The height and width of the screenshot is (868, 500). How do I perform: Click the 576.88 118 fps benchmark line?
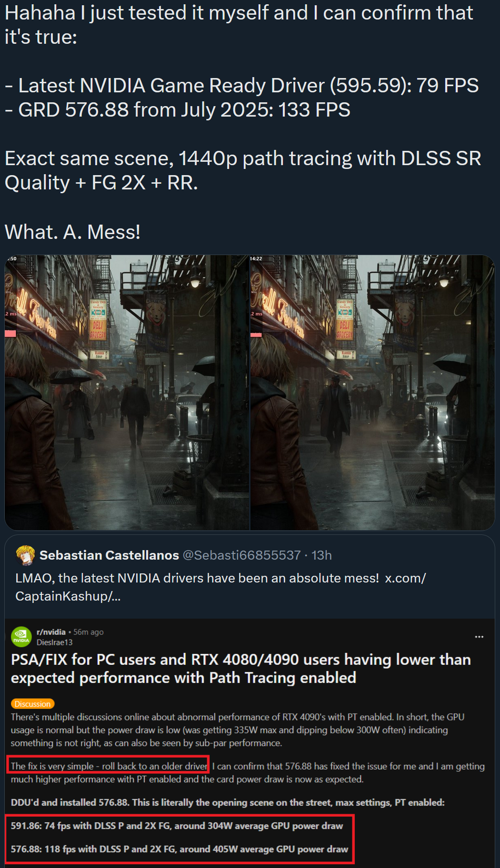[x=180, y=849]
